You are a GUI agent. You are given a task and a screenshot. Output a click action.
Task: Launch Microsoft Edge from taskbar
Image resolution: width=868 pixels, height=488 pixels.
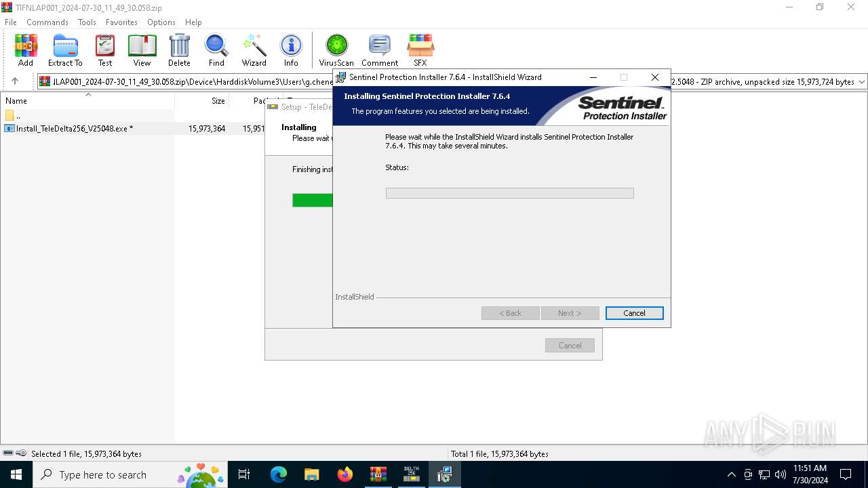(279, 474)
